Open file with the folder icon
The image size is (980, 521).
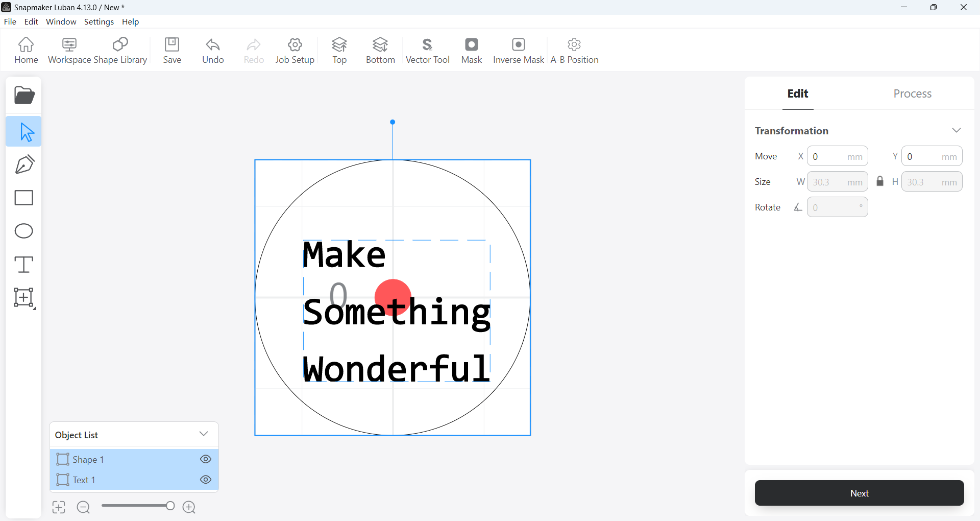pos(24,96)
